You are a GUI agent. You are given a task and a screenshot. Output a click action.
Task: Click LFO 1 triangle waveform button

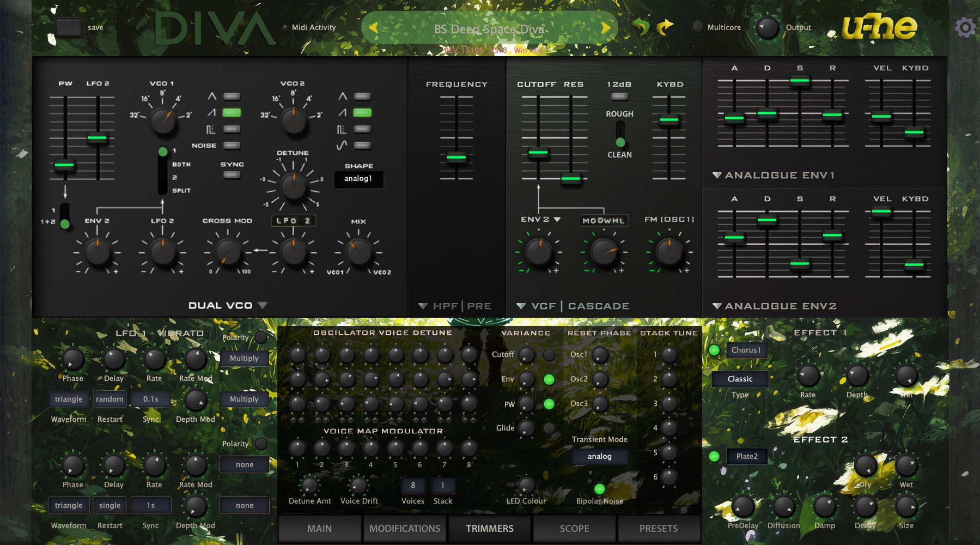69,399
